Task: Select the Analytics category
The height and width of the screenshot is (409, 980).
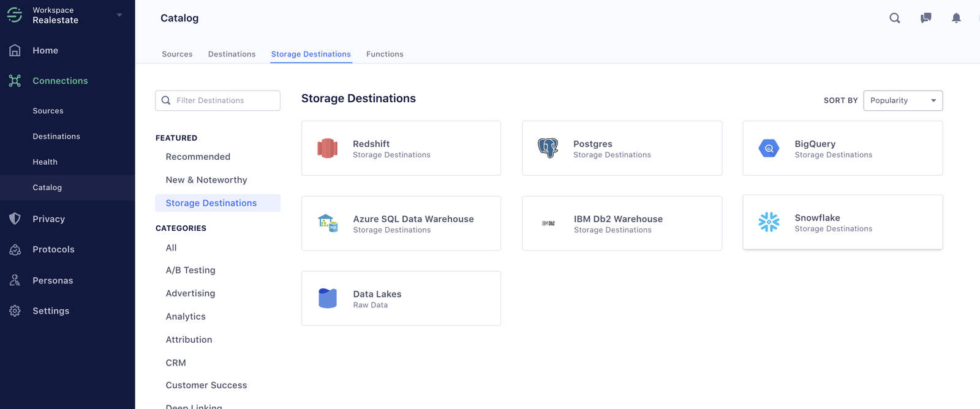Action: point(186,317)
